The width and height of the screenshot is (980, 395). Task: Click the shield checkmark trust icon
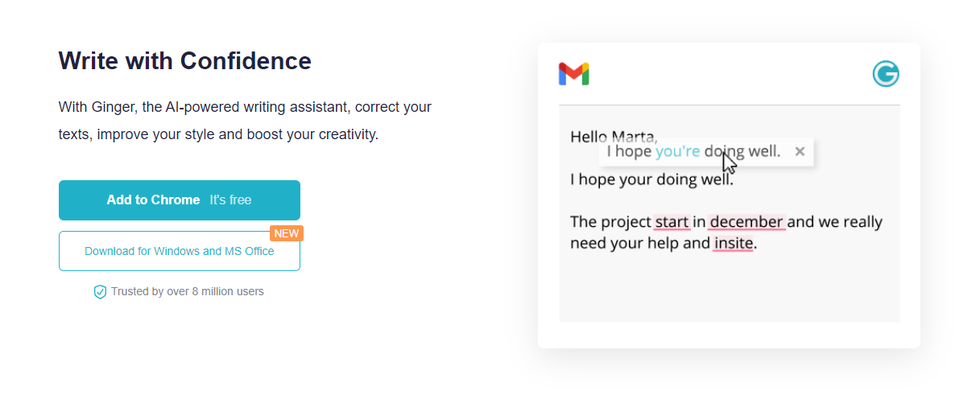pos(100,292)
